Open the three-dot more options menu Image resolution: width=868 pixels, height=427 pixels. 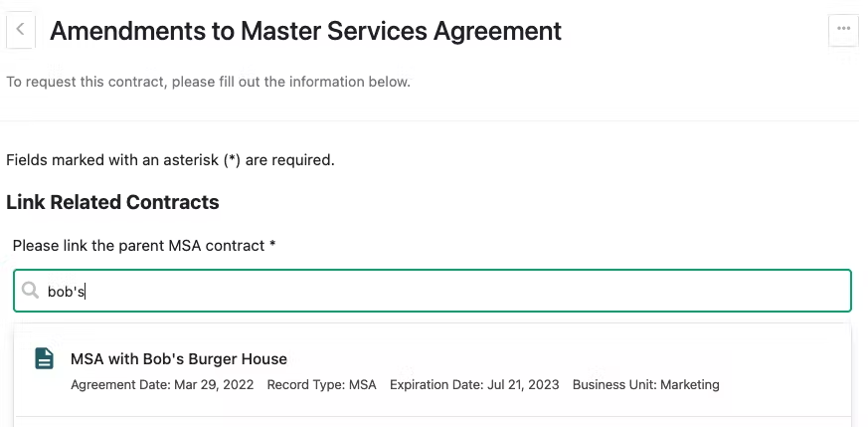coord(843,29)
